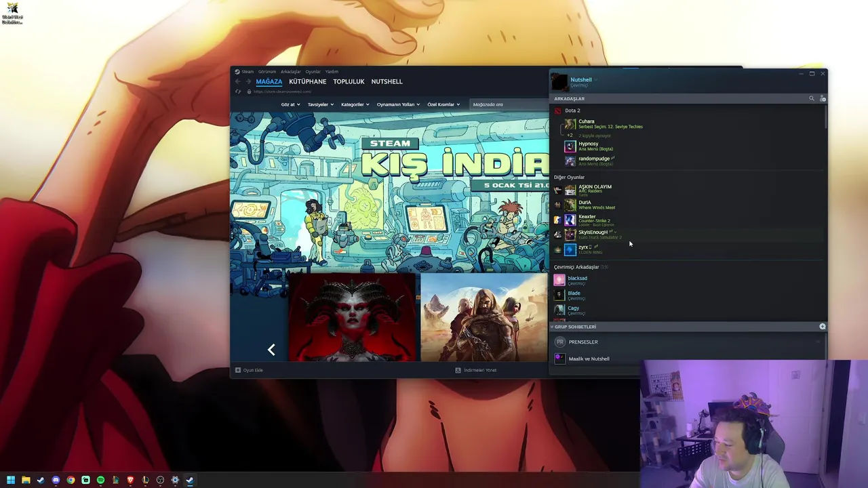Open the Steam menu in the menu bar

tap(248, 72)
